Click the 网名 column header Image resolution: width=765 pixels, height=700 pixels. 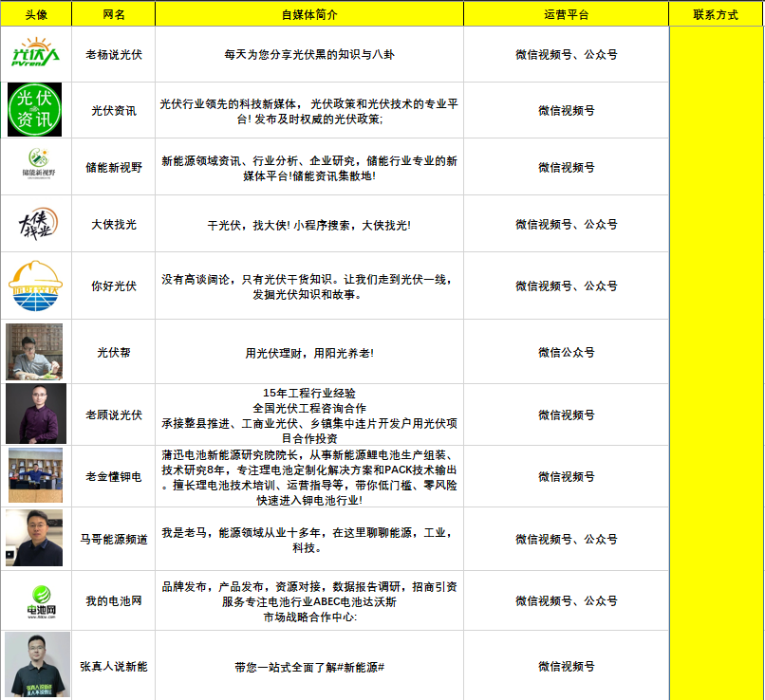[x=113, y=14]
